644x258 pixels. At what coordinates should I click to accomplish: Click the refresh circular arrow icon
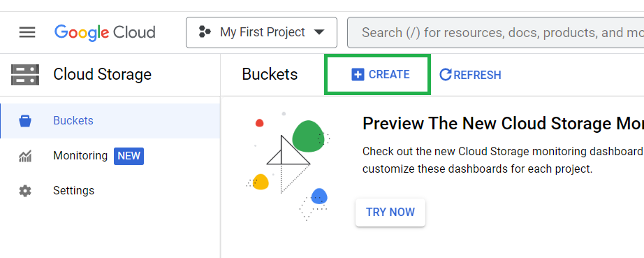pos(445,75)
